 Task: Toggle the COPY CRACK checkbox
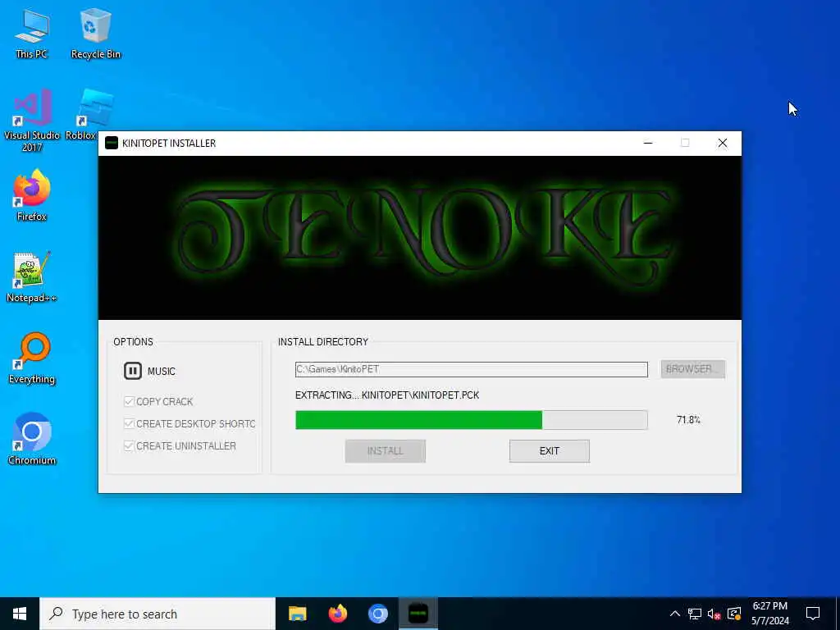[129, 401]
